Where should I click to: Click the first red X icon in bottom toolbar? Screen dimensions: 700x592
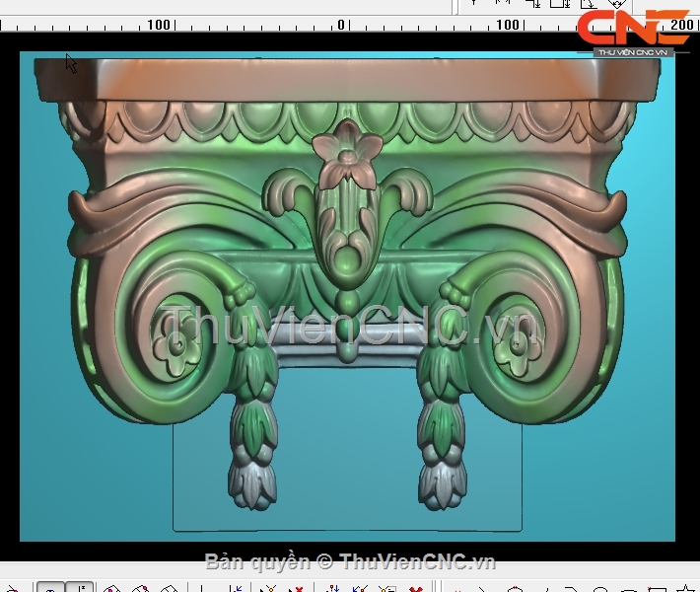click(295, 588)
